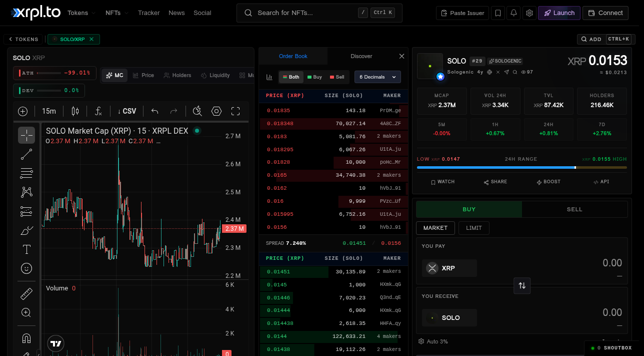Viewport: 644px width, 356px height.
Task: Toggle order book depth chart icon
Action: [269, 77]
